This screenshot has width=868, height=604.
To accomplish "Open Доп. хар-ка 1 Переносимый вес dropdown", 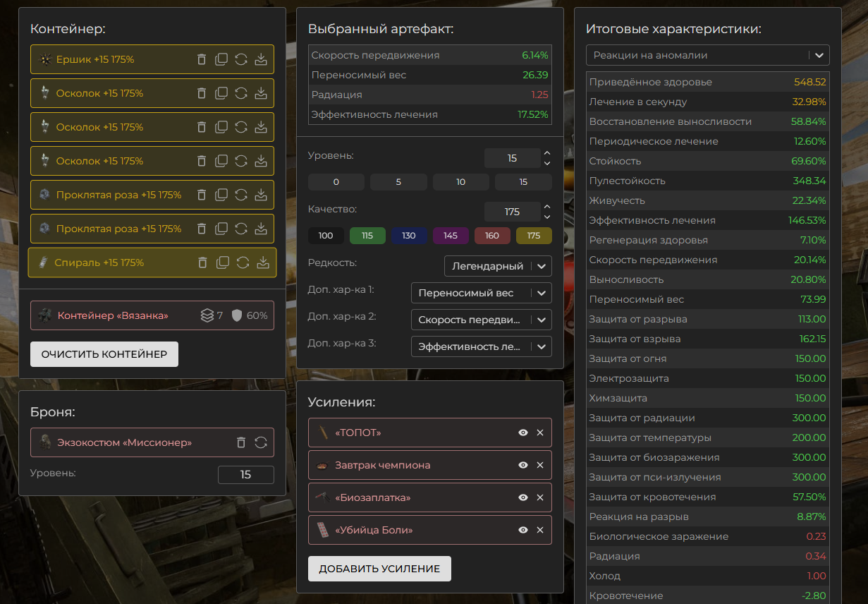I will tap(481, 293).
